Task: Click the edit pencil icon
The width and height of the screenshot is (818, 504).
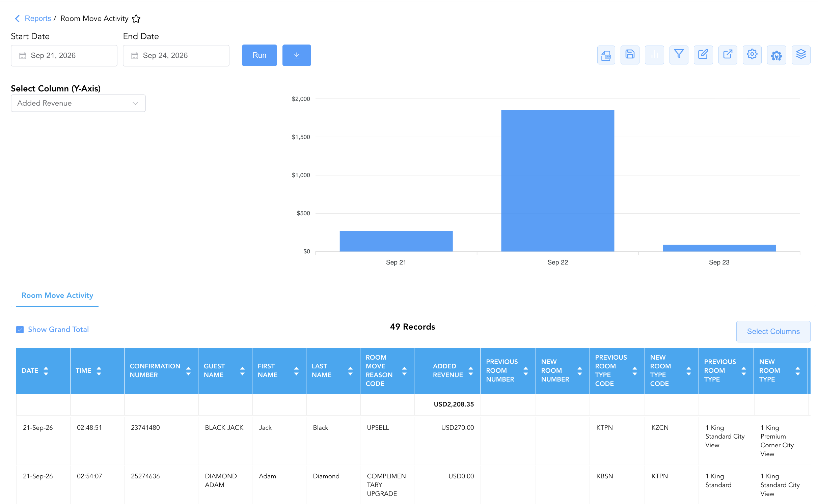Action: (x=703, y=55)
